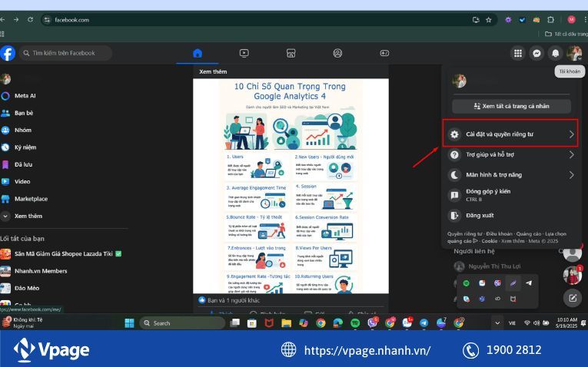
Task: Click the taskbar clock showing 10:10 AM
Action: (x=566, y=322)
